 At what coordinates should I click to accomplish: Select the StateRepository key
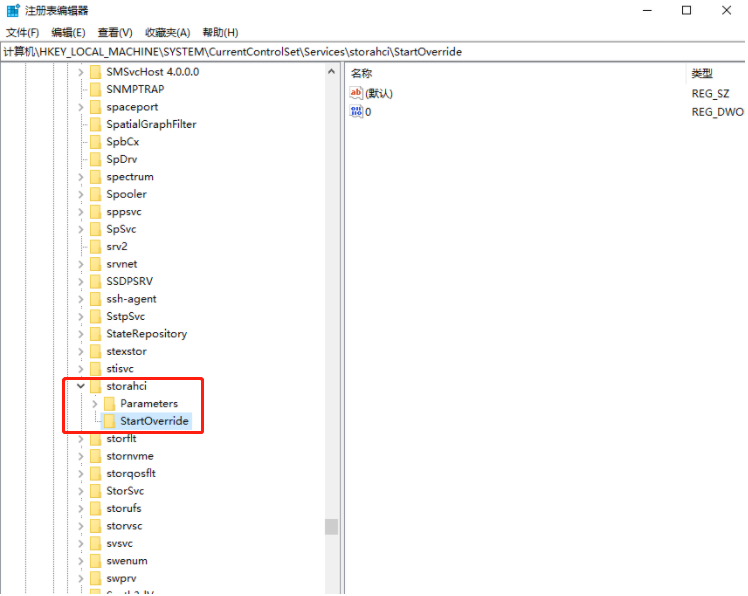click(x=146, y=334)
